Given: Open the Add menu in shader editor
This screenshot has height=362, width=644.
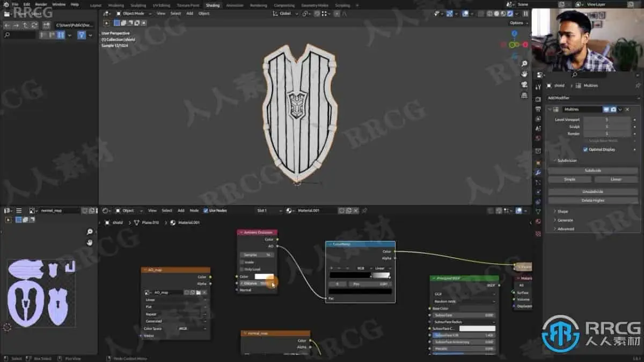Looking at the screenshot, I should (182, 210).
